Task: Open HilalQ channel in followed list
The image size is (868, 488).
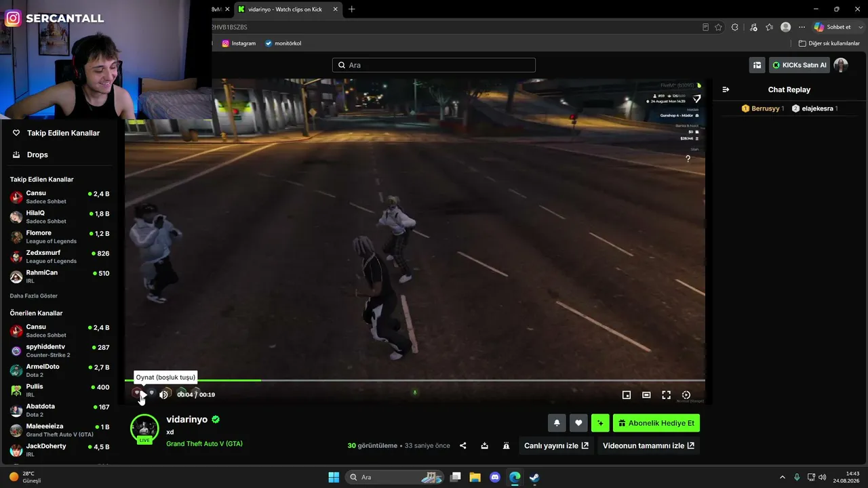Action: click(60, 217)
